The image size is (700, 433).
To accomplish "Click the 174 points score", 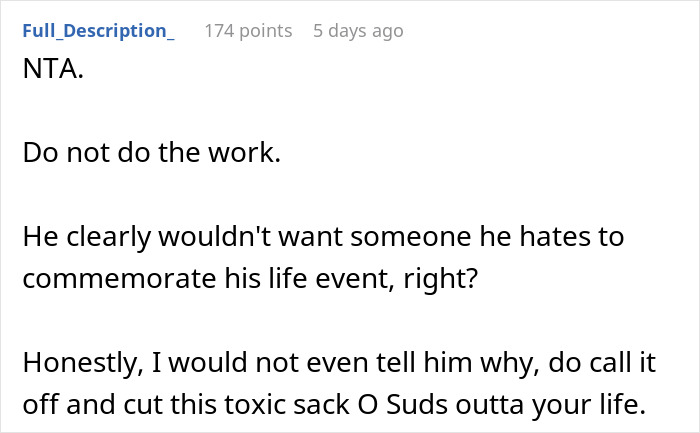I will click(248, 31).
